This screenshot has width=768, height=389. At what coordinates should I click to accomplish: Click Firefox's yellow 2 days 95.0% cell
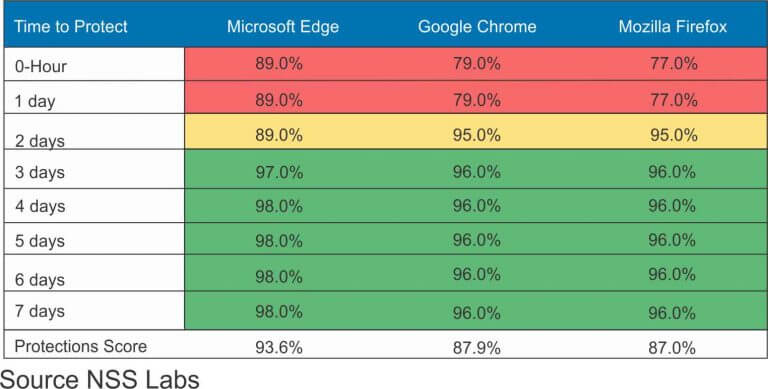(673, 135)
